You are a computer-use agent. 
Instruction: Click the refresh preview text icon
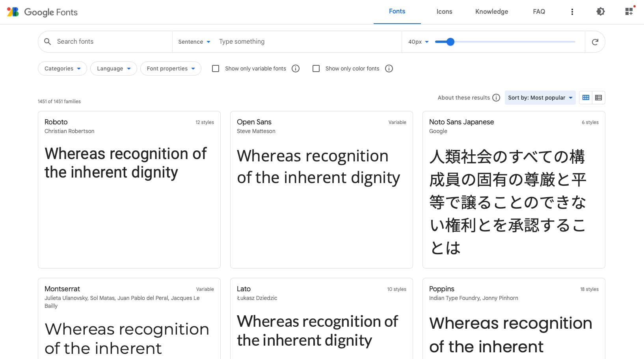[595, 41]
